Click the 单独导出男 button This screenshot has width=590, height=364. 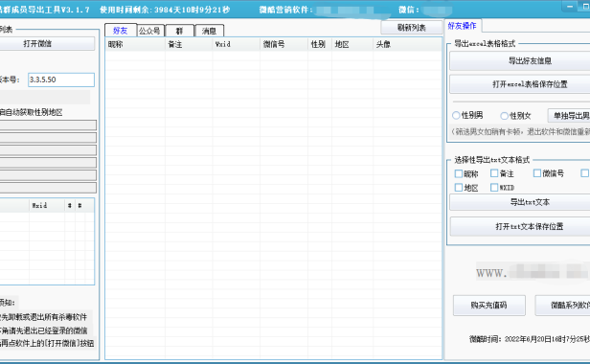[x=570, y=116]
